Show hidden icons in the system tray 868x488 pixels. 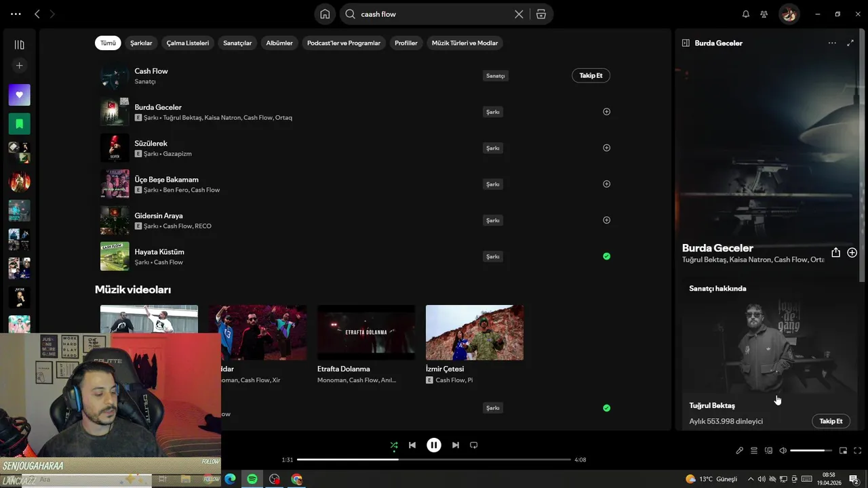coord(750,479)
